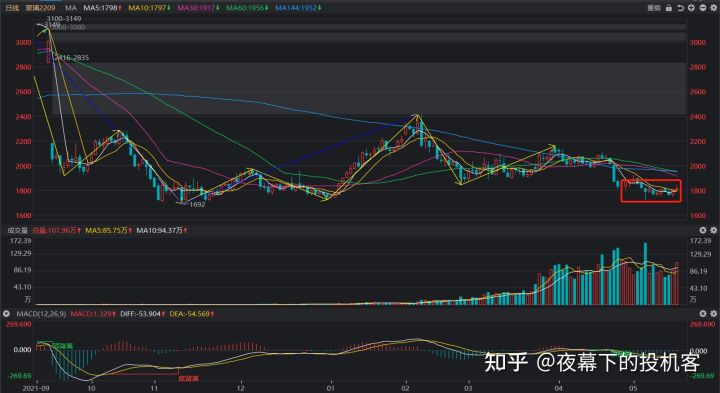The width and height of the screenshot is (720, 393).
Task: Click the 成交量 panel title
Action: (x=17, y=230)
